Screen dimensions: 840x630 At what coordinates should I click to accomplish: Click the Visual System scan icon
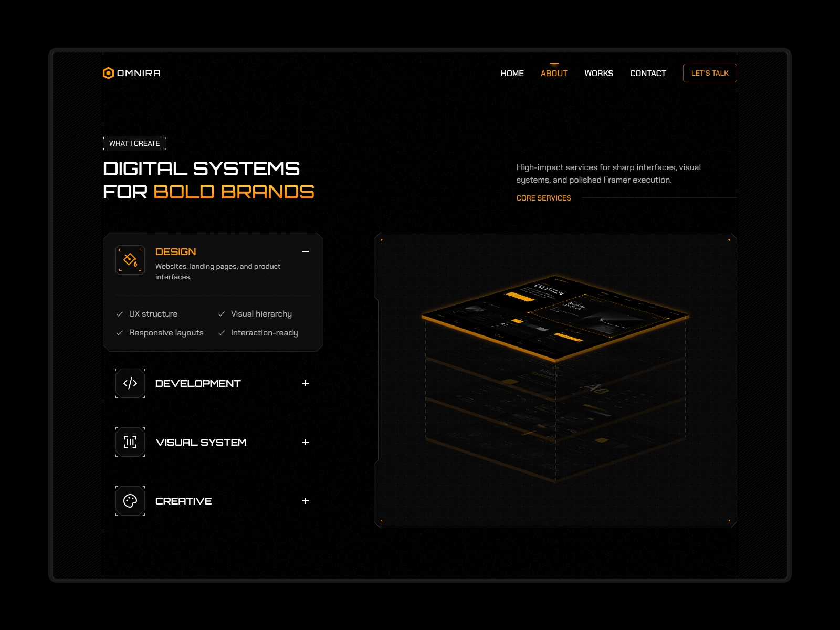130,442
